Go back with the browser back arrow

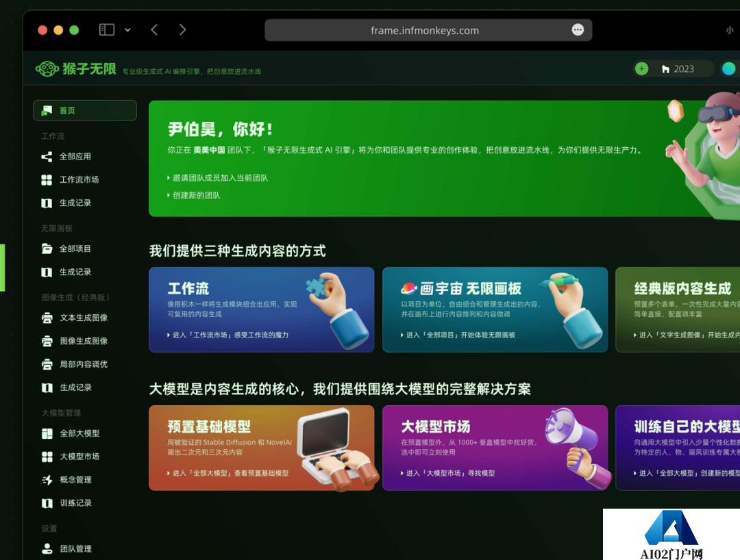click(154, 29)
